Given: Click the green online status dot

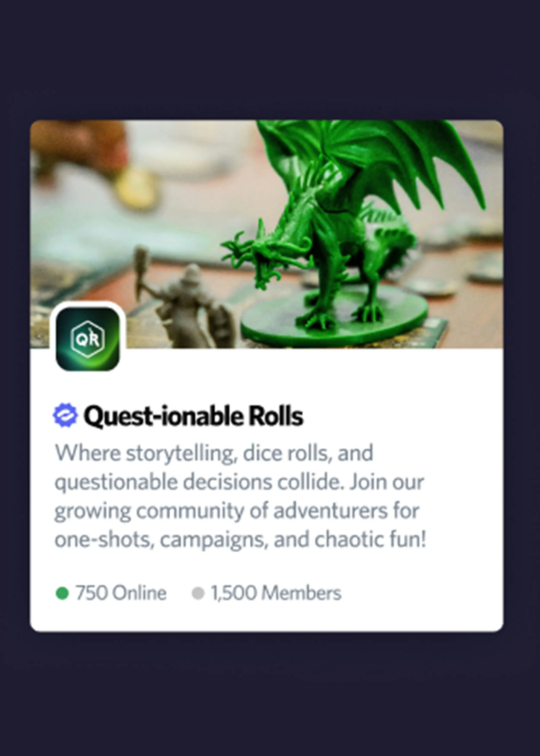Looking at the screenshot, I should [62, 593].
